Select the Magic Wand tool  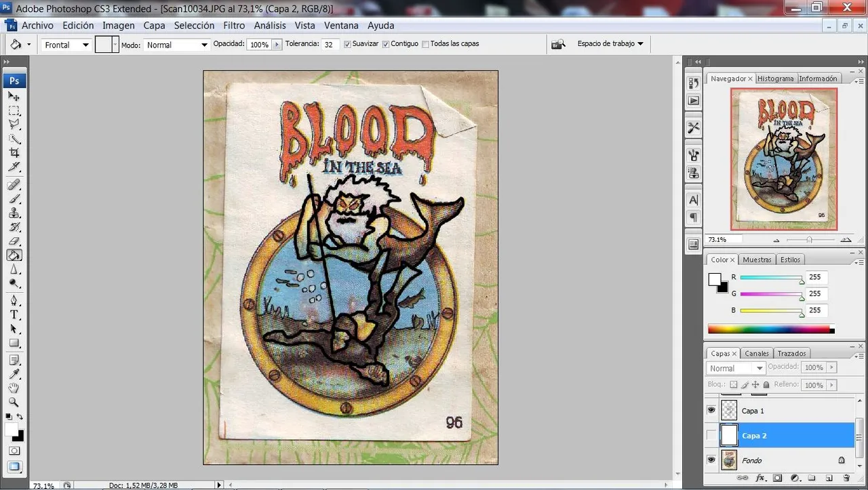(x=14, y=139)
